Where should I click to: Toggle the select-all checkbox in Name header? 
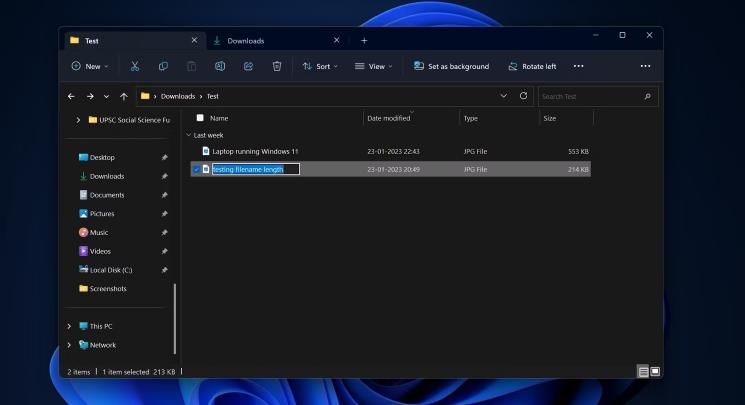click(x=200, y=118)
